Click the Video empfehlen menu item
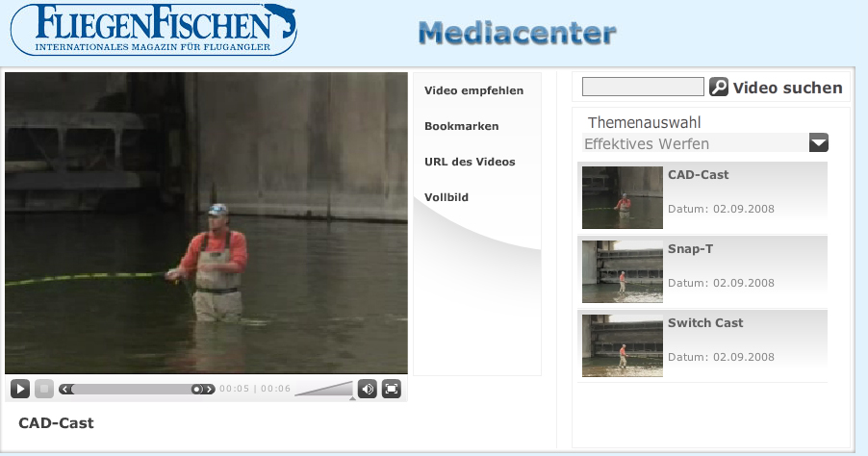This screenshot has width=868, height=456. pyautogui.click(x=473, y=90)
